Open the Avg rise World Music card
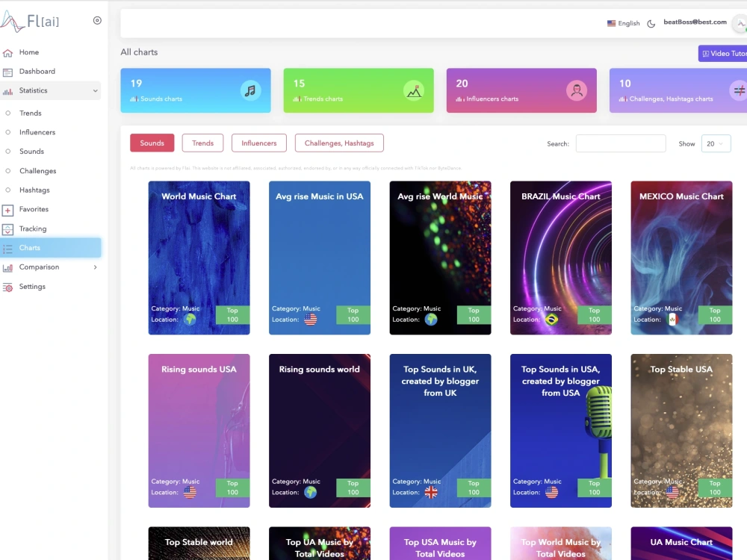 coord(440,258)
